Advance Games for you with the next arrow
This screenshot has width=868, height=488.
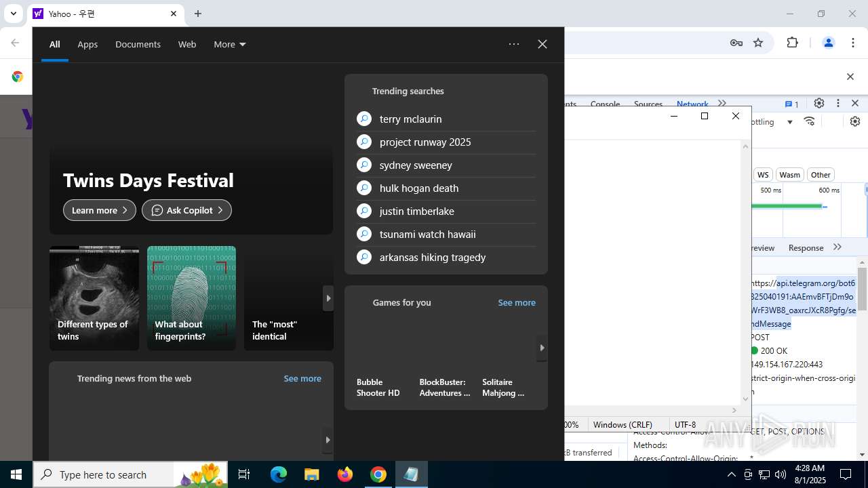click(542, 348)
